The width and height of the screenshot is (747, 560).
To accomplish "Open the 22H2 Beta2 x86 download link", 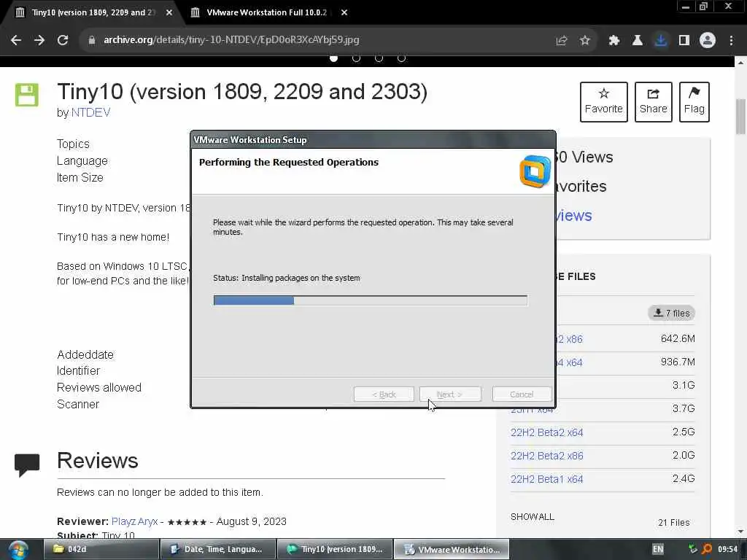I will tap(547, 456).
